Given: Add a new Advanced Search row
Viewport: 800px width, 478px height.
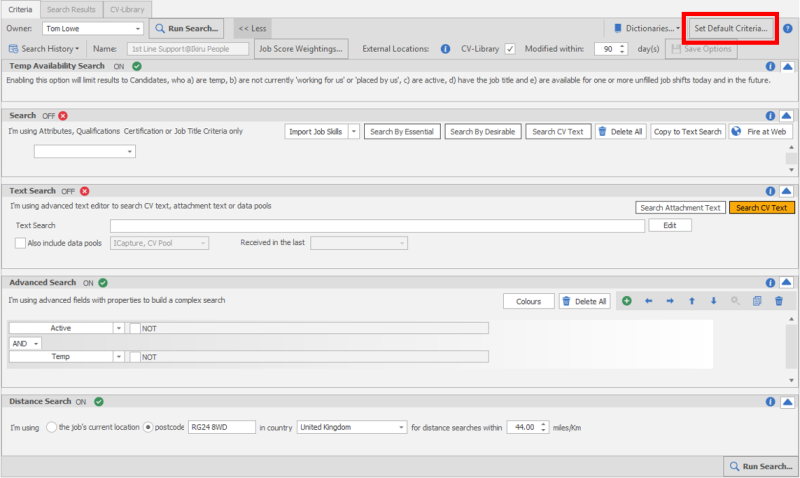Looking at the screenshot, I should (x=627, y=301).
